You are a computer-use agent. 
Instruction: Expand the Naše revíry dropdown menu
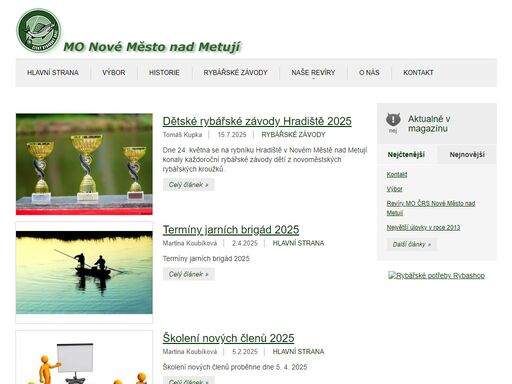tap(313, 73)
